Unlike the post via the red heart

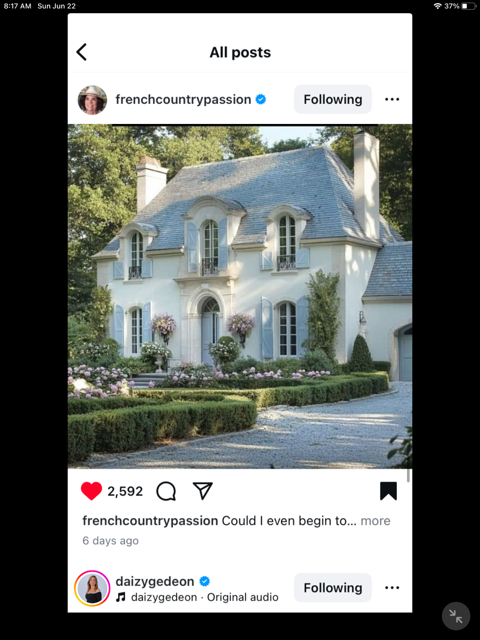pyautogui.click(x=91, y=491)
